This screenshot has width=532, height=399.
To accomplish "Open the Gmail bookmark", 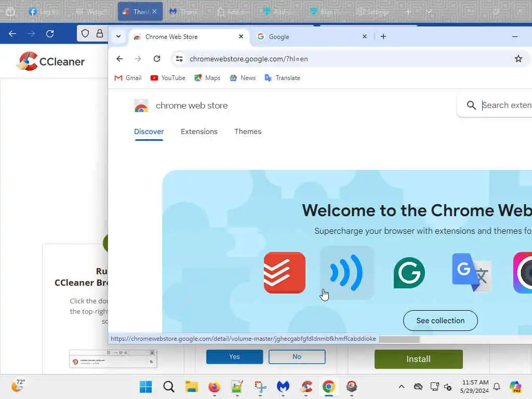I will [x=128, y=78].
